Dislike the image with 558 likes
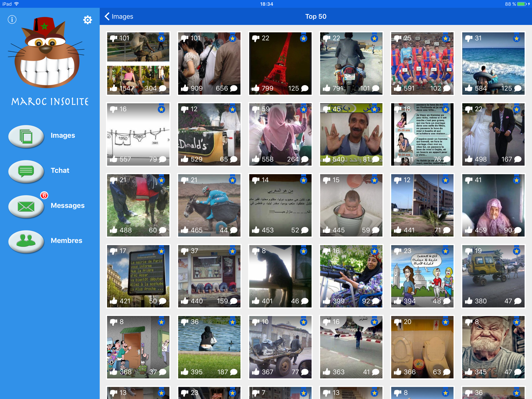 [x=256, y=109]
